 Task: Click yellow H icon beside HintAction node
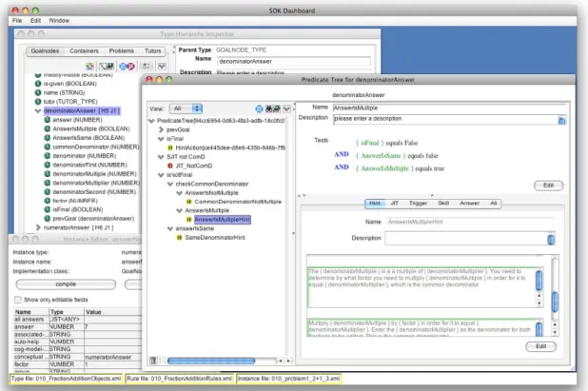(170, 147)
